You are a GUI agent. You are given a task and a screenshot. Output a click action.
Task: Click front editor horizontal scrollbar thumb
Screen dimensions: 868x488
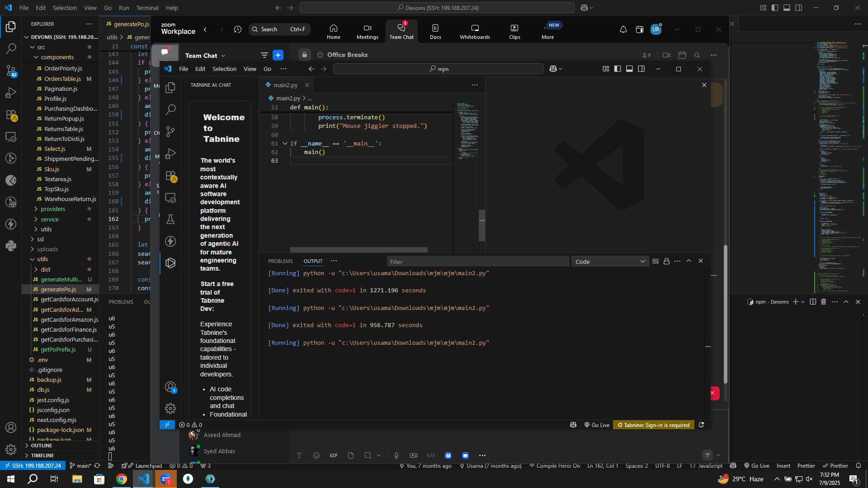(x=359, y=250)
